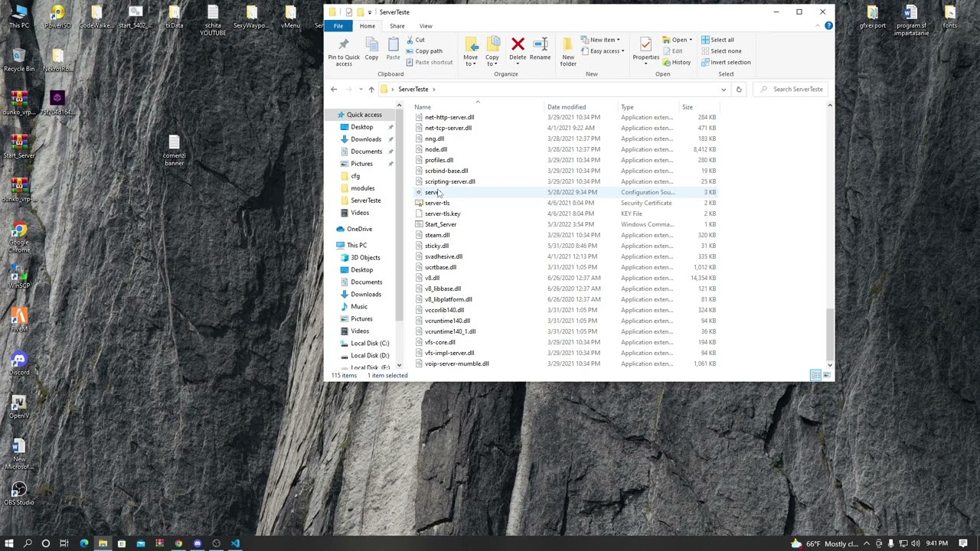Click the Rename icon in the ribbon
Image resolution: width=980 pixels, height=551 pixels.
coord(540,49)
